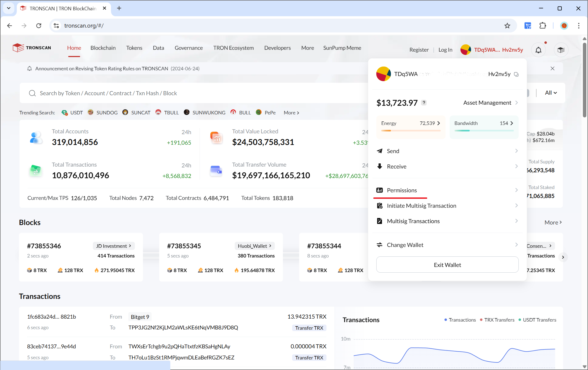Open Send from the wallet panel
Viewport: 588px width, 370px height.
point(447,151)
